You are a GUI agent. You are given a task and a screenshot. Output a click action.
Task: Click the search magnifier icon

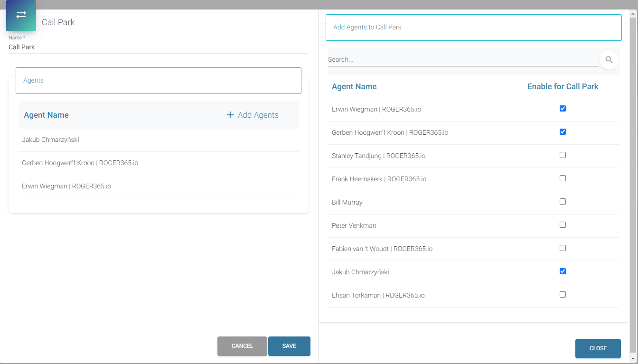(x=609, y=60)
